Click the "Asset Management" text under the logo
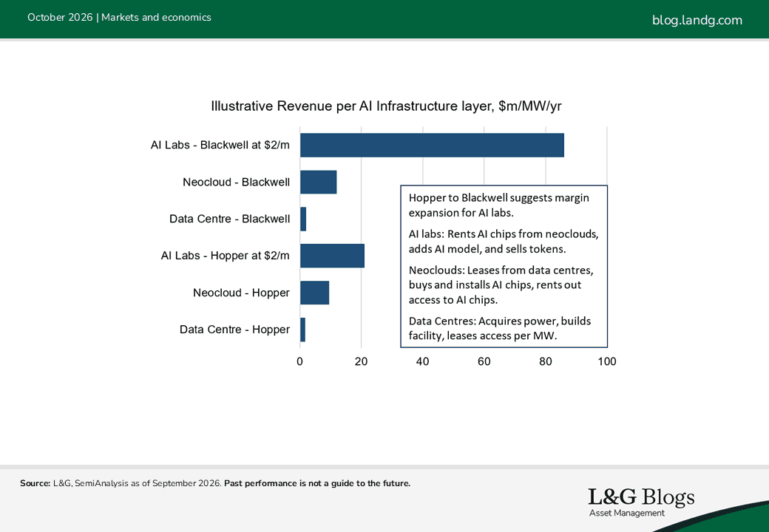Image resolution: width=769 pixels, height=532 pixels. (x=627, y=514)
